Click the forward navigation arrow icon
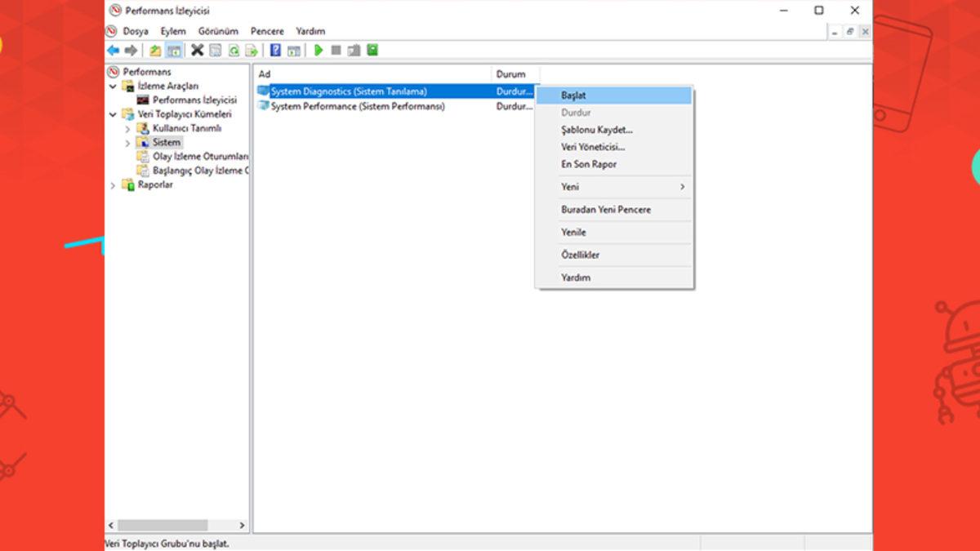 [x=131, y=50]
